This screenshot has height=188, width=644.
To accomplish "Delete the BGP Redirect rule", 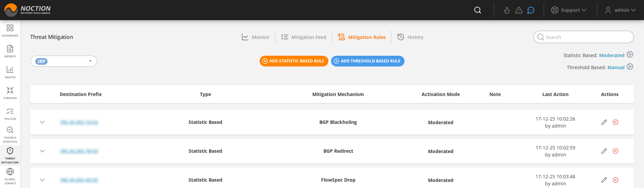I will click(615, 151).
